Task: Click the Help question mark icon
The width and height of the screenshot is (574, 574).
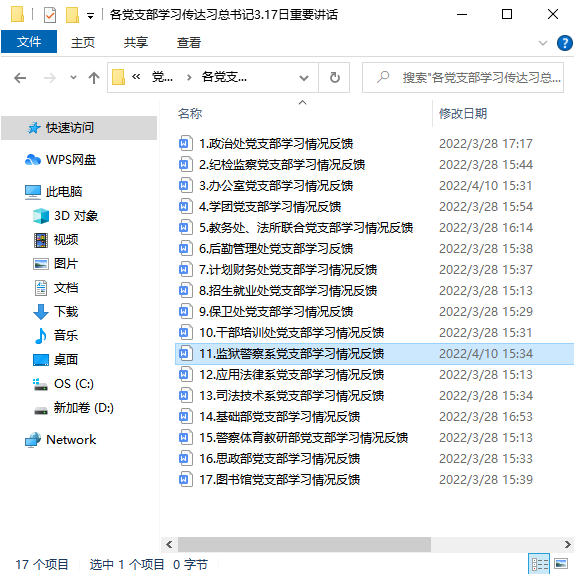Action: (564, 43)
